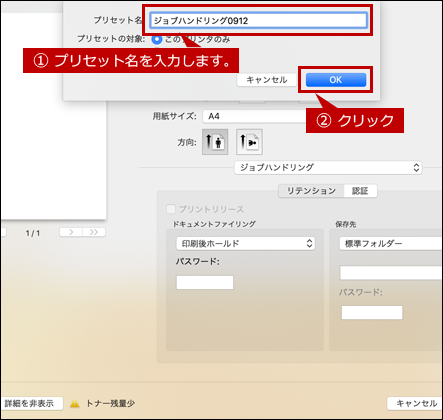Open the ジョブハンドリング panel dropdown
Viewport: 443px width, 420px height.
[328, 167]
